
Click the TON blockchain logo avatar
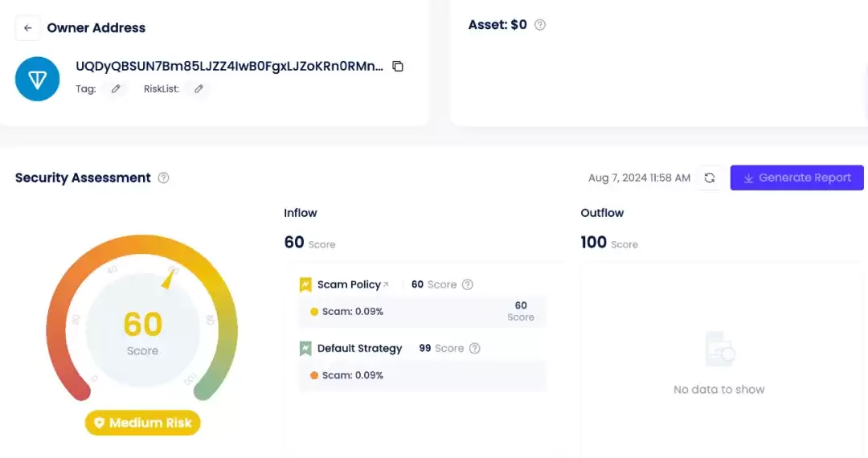point(38,79)
